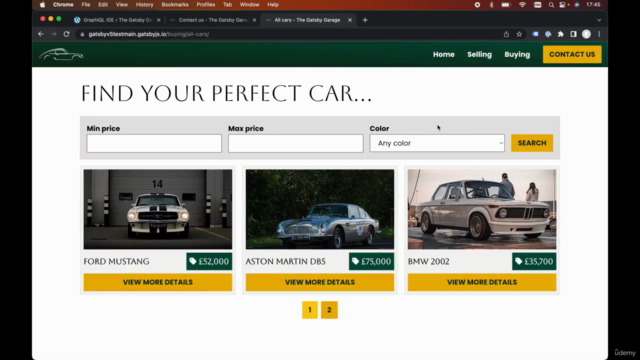640x360 pixels.
Task: Open the Help menu
Action: [x=273, y=5]
